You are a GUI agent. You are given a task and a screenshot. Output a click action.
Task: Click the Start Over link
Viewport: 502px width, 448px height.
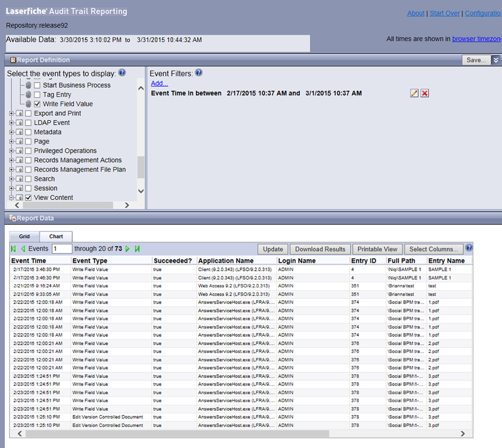click(x=445, y=13)
